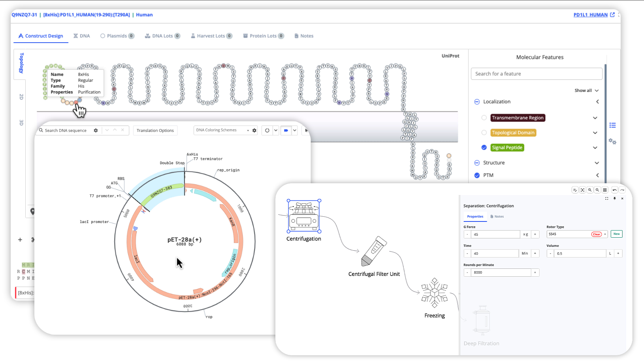Disable the Signal Peptide feature checkbox
This screenshot has height=362, width=644.
[x=484, y=147]
